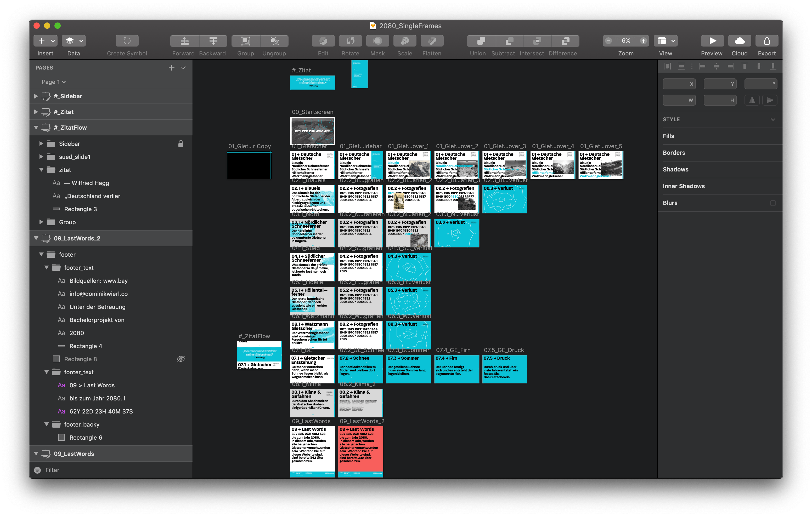The image size is (812, 517).
Task: Click the Subtract boolean icon
Action: click(x=509, y=41)
